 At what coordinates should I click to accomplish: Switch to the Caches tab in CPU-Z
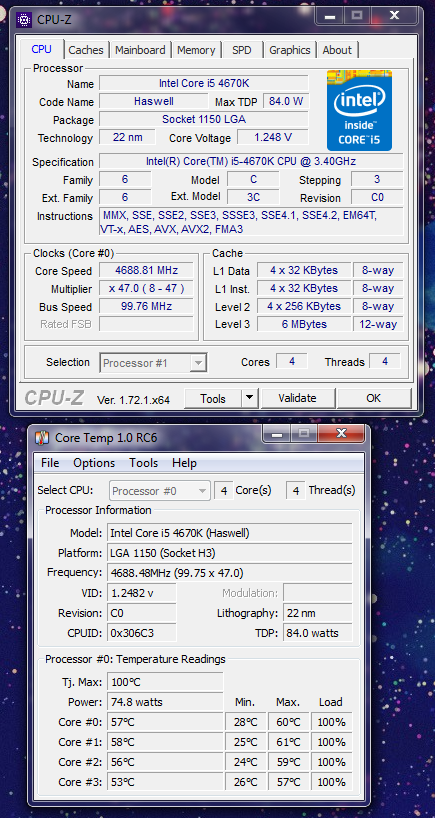(86, 50)
